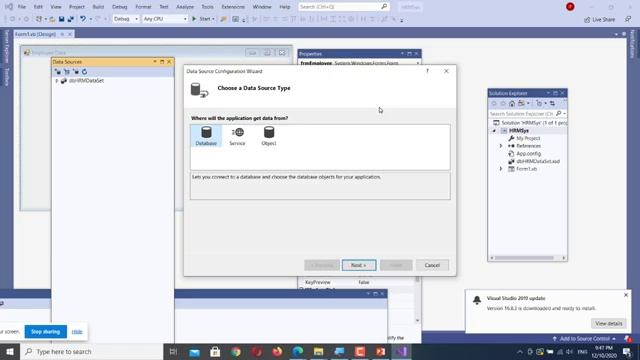Open the Tools menu
Viewport: 640px width, 360px height.
click(207, 7)
